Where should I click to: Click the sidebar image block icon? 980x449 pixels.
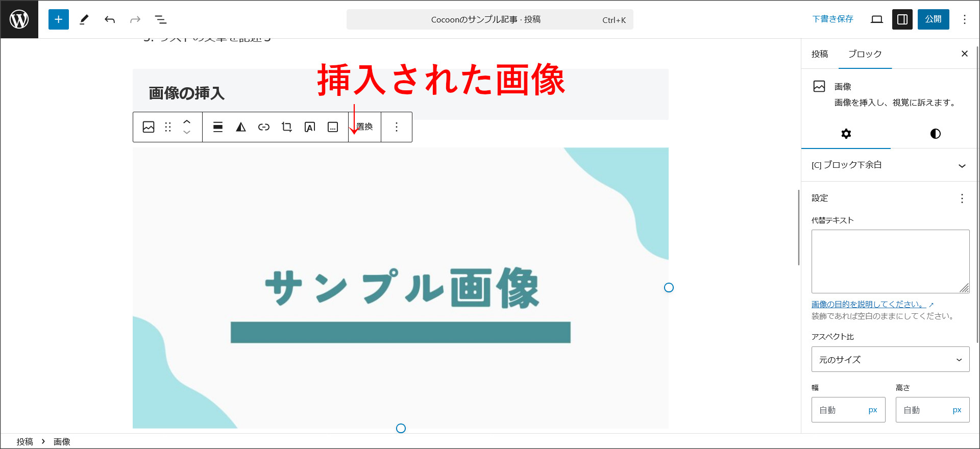819,86
